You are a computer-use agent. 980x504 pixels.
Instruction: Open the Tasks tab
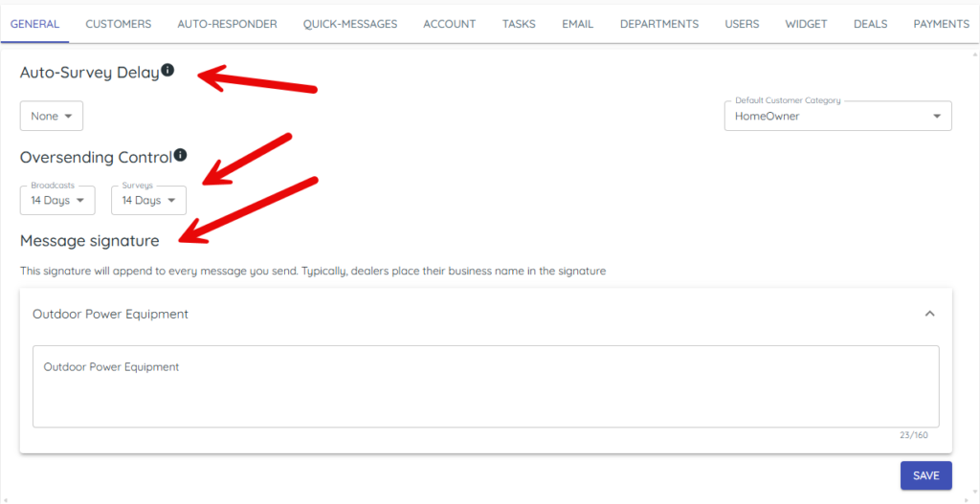point(519,24)
